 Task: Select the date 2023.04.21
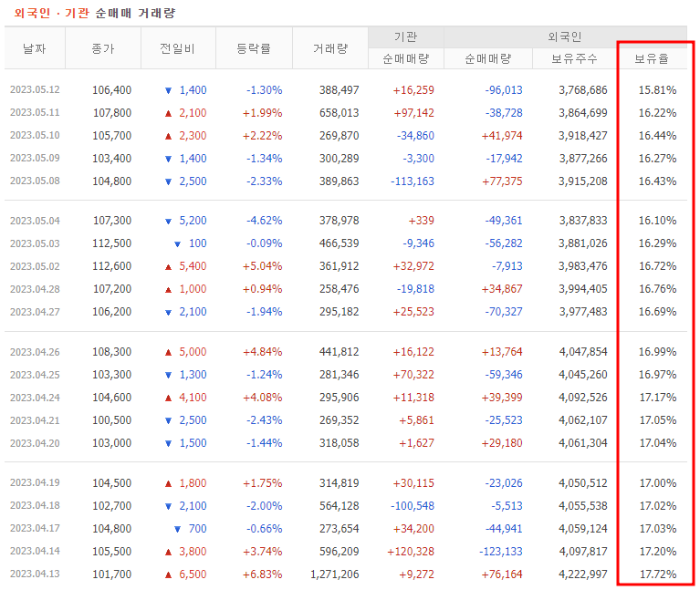(x=35, y=420)
